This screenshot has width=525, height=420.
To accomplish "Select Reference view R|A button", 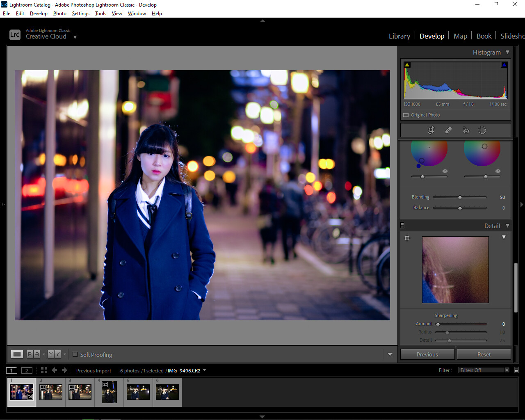I will point(34,354).
